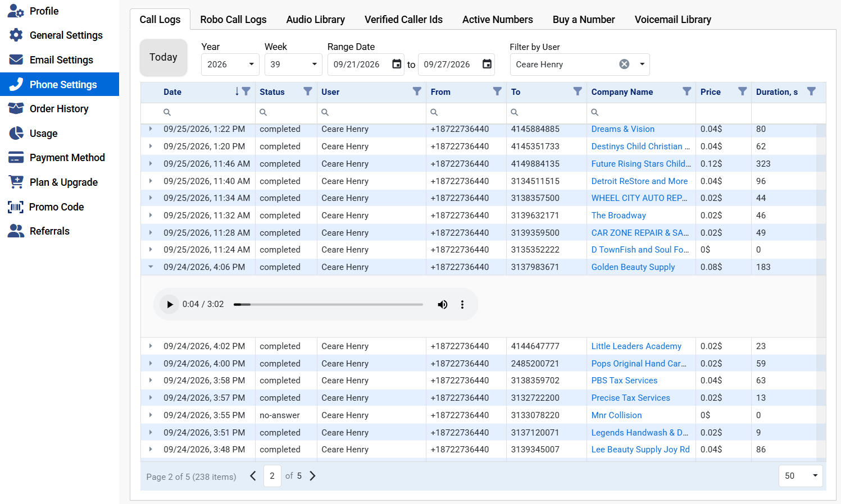The image size is (841, 504).
Task: Expand the 09/24/2026, 4:02 PM row
Action: pos(151,346)
